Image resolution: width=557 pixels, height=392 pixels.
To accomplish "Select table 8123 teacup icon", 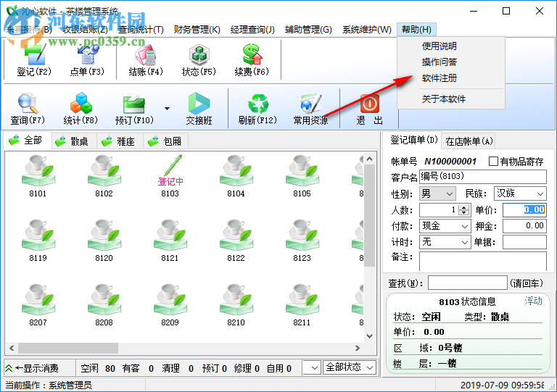I will pos(302,235).
